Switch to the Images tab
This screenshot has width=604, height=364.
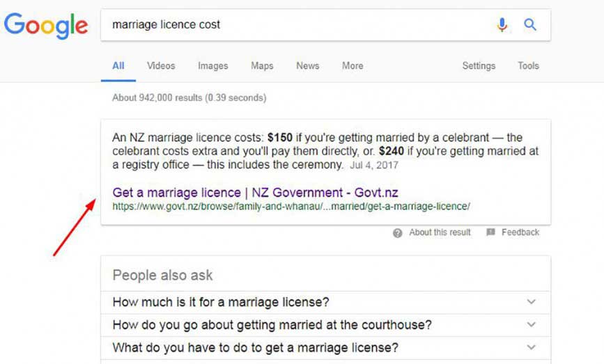coord(213,66)
